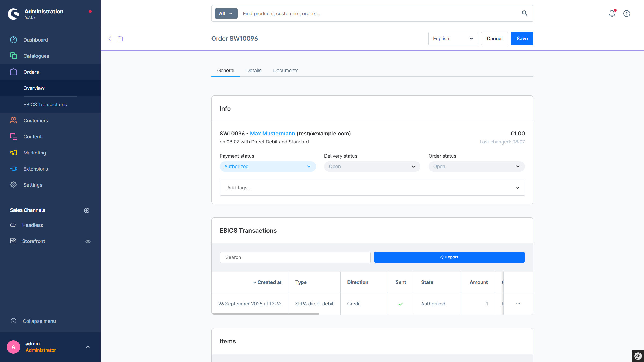Open the help question mark icon

coord(627,13)
